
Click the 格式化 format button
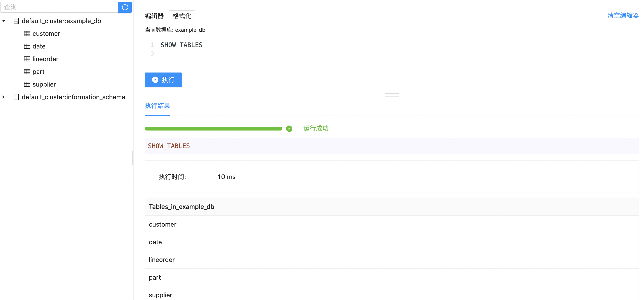pos(182,16)
